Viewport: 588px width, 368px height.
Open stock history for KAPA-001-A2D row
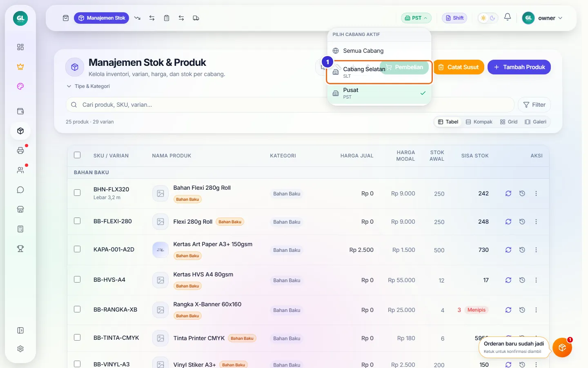point(522,250)
